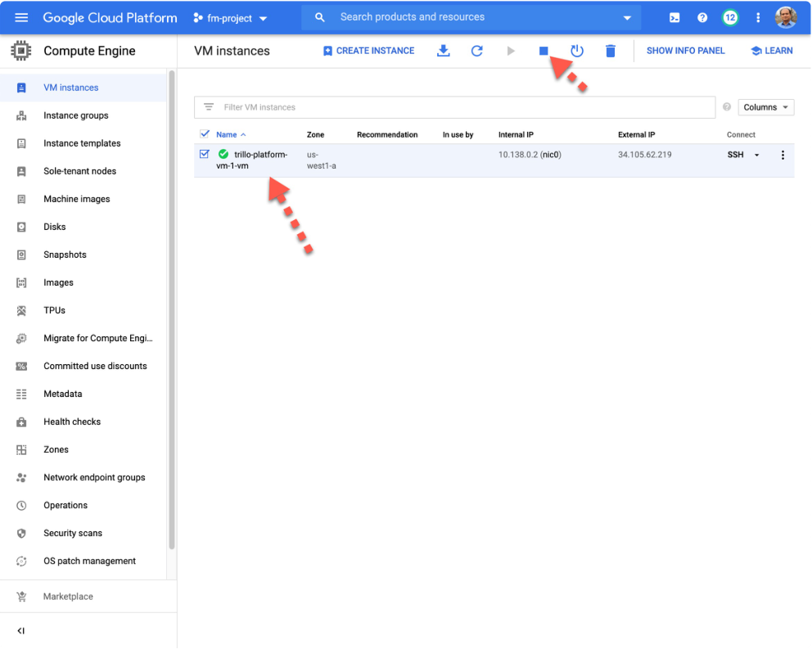Click the Snapshots sidebar icon
The width and height of the screenshot is (812, 649).
pyautogui.click(x=21, y=255)
